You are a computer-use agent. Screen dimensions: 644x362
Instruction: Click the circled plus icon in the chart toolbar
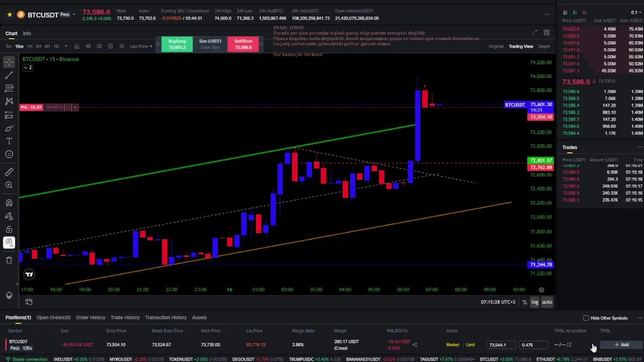click(x=110, y=46)
